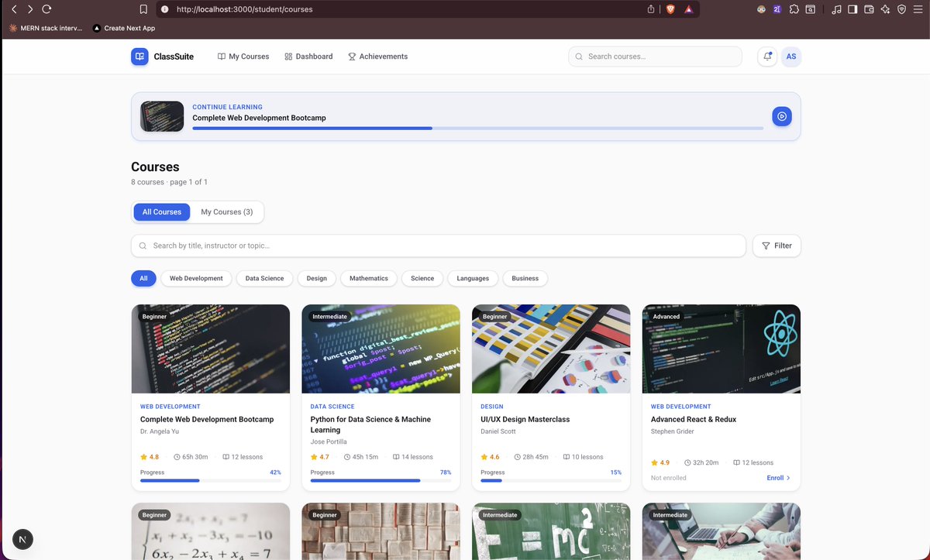Screen dimensions: 930x560
Task: Click the '8 courses · page 1 of 1' text
Action: coord(169,182)
